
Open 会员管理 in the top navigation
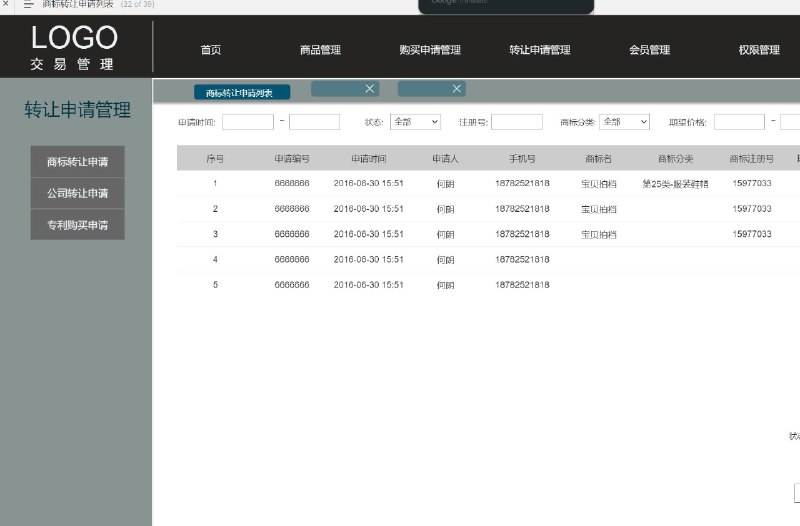click(649, 50)
